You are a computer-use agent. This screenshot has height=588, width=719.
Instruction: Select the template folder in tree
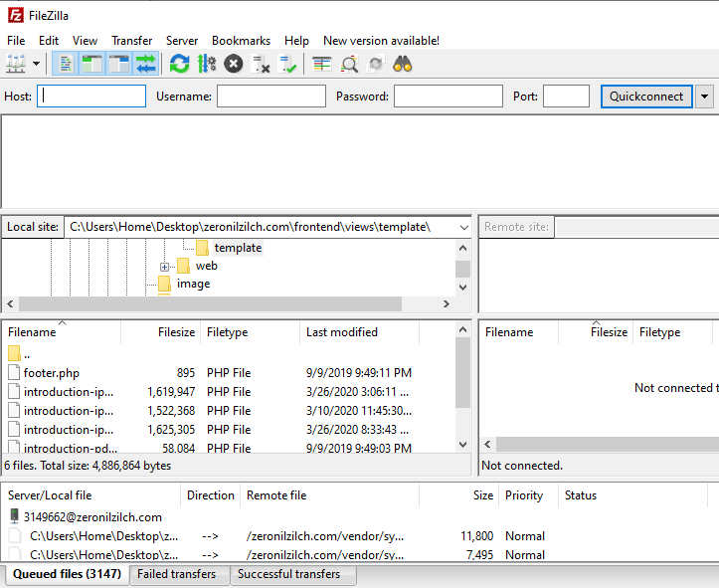[x=238, y=248]
